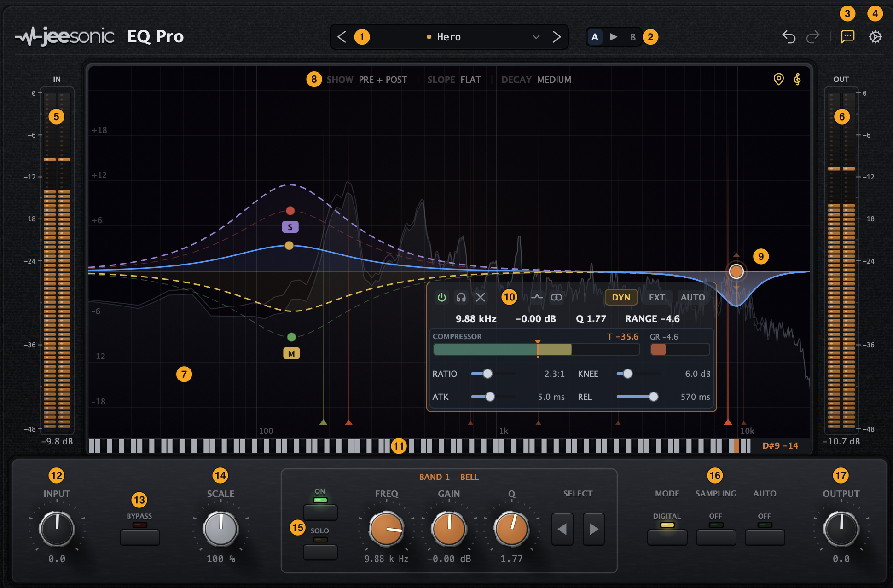Click the 9.88 k Hz value under FREQ
The image size is (893, 588).
(386, 559)
